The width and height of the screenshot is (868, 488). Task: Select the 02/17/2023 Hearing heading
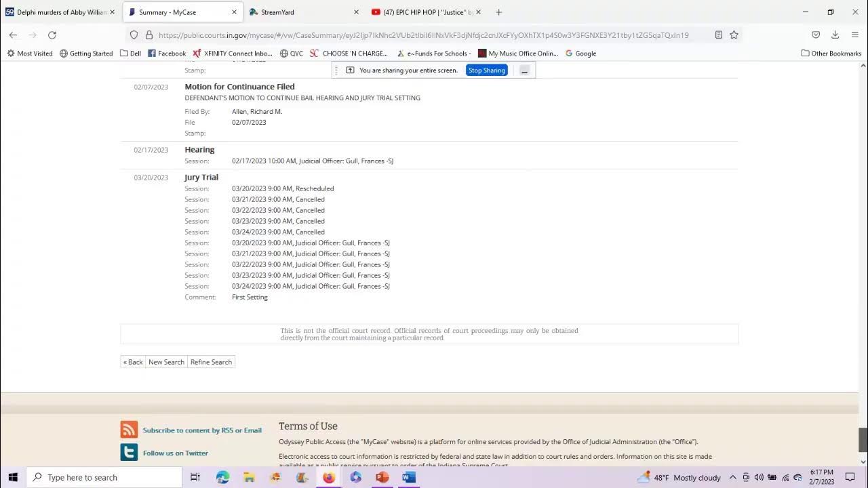(199, 150)
